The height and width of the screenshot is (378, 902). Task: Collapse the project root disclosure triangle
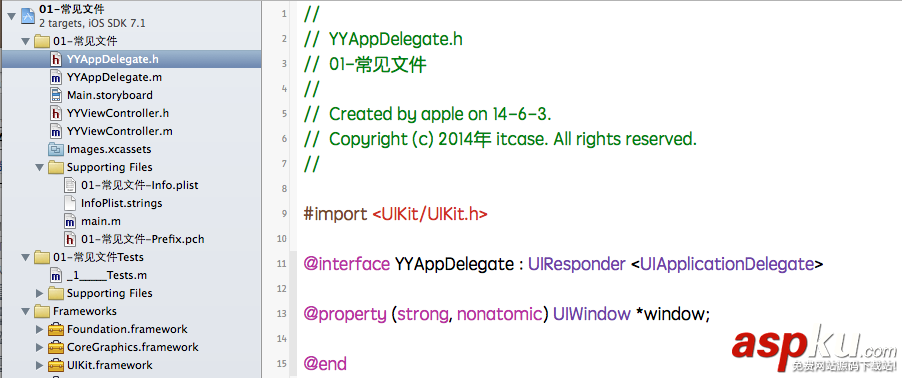point(11,16)
